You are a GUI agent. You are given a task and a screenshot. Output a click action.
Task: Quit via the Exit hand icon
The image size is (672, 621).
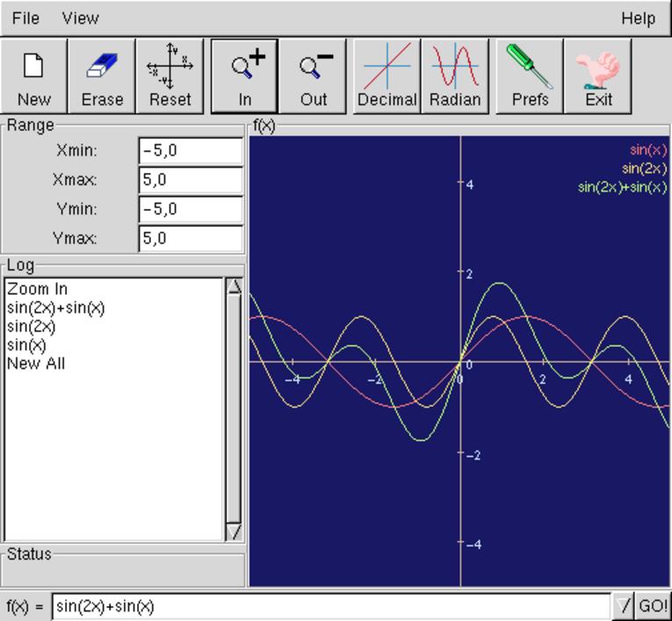598,76
